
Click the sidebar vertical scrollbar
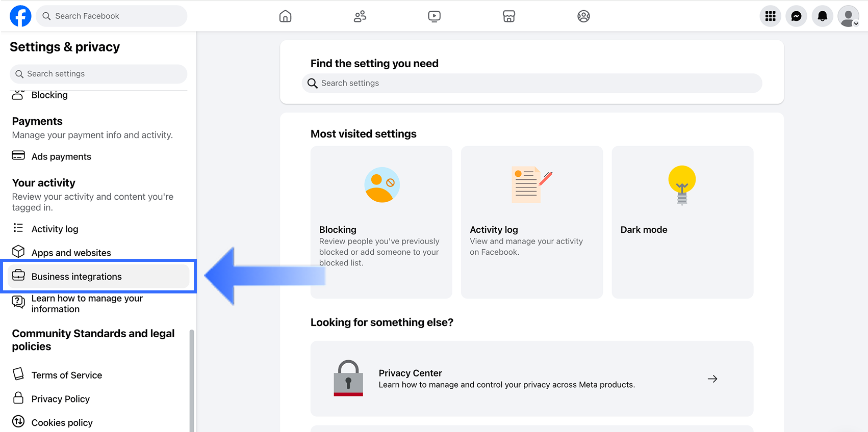[192, 381]
